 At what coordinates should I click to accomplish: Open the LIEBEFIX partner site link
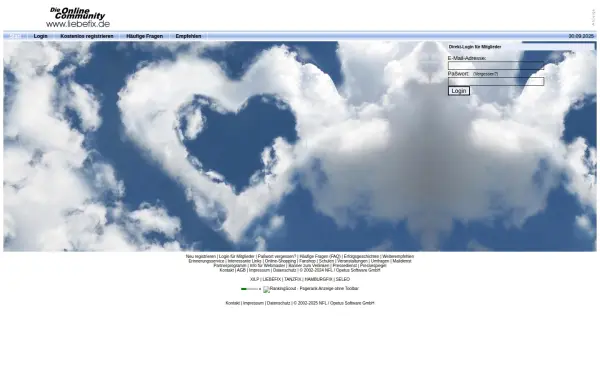pyautogui.click(x=272, y=279)
